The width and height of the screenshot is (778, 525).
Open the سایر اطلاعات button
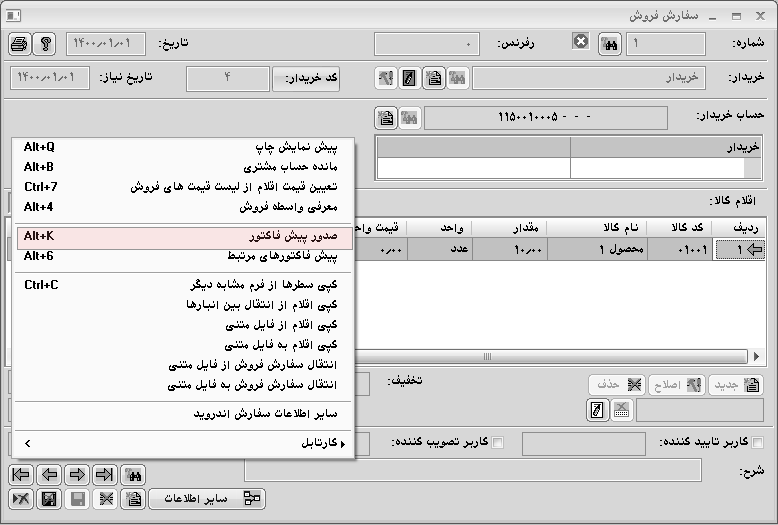coord(207,498)
